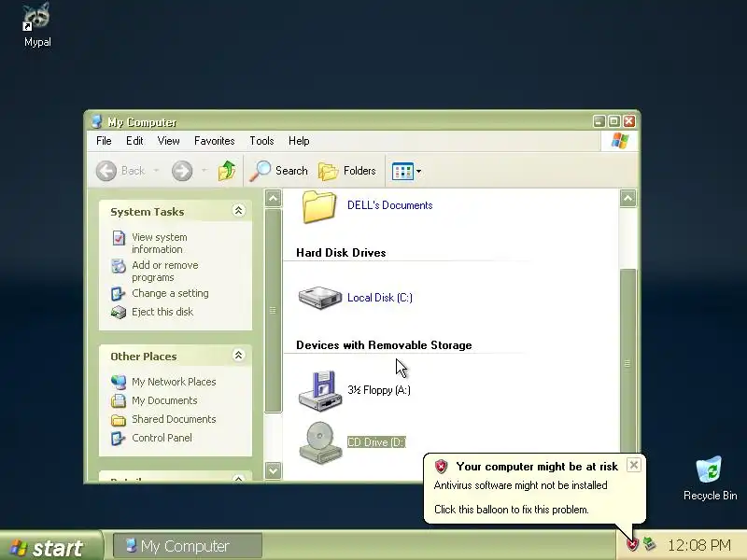
Task: Click the CD Drive (D:) label
Action: (x=376, y=442)
